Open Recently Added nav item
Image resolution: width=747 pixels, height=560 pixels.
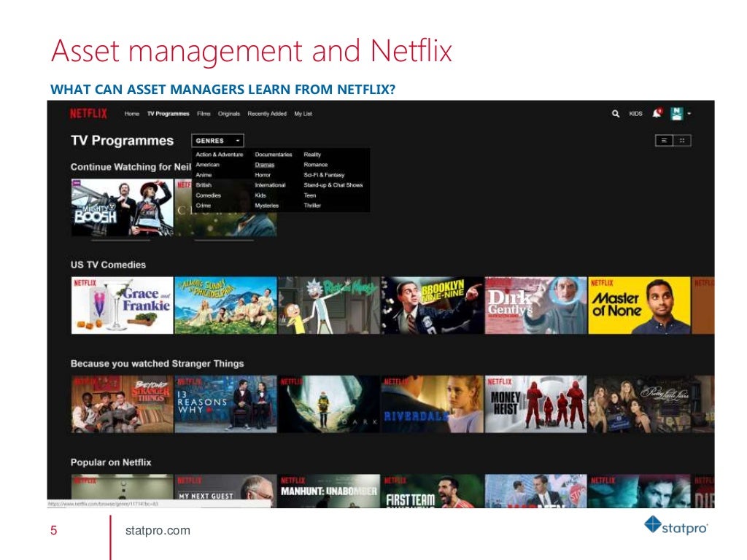267,114
